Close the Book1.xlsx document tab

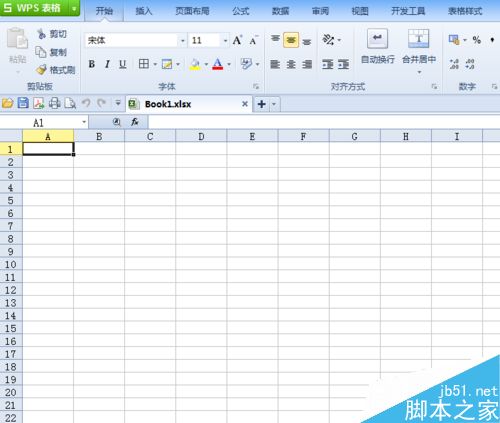pos(245,104)
